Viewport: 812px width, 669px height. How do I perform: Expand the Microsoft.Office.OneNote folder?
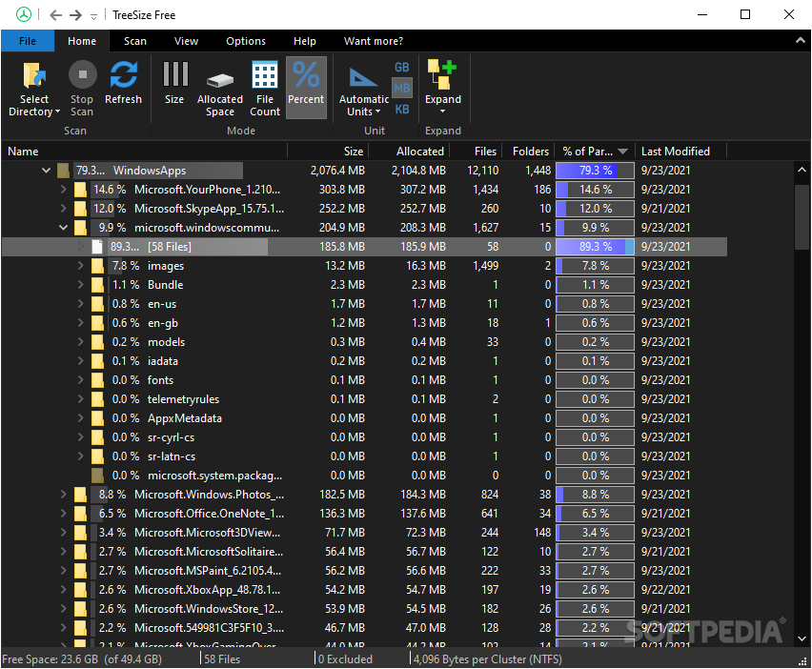63,513
